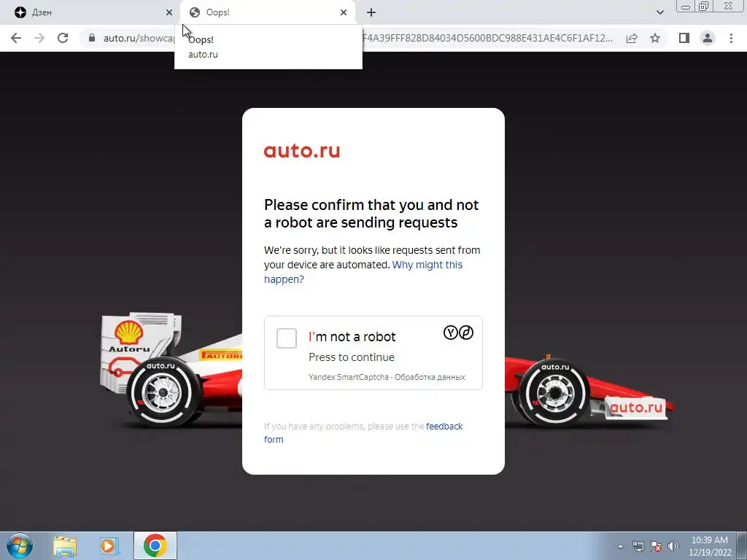Click the browser forward arrow
This screenshot has height=560, width=747.
pyautogui.click(x=39, y=38)
